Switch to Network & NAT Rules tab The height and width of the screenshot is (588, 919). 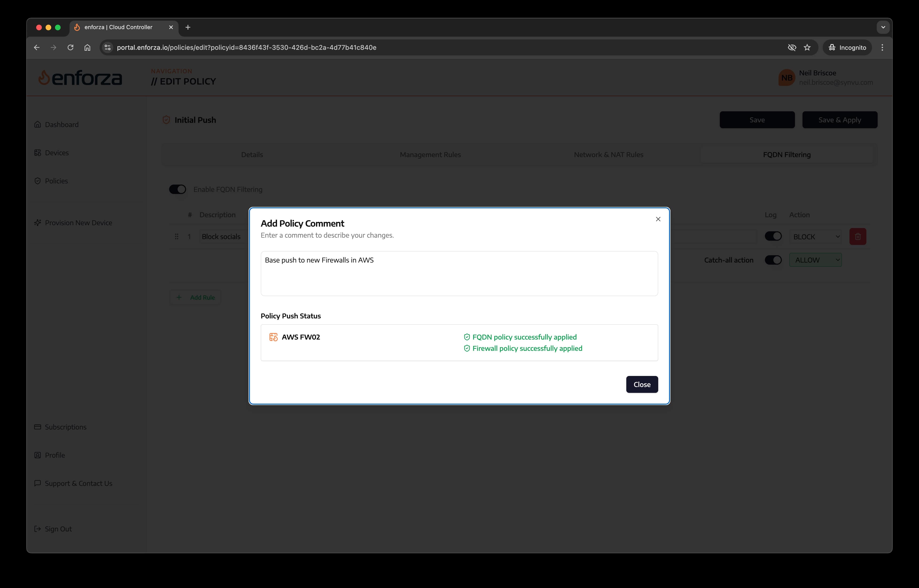point(608,155)
